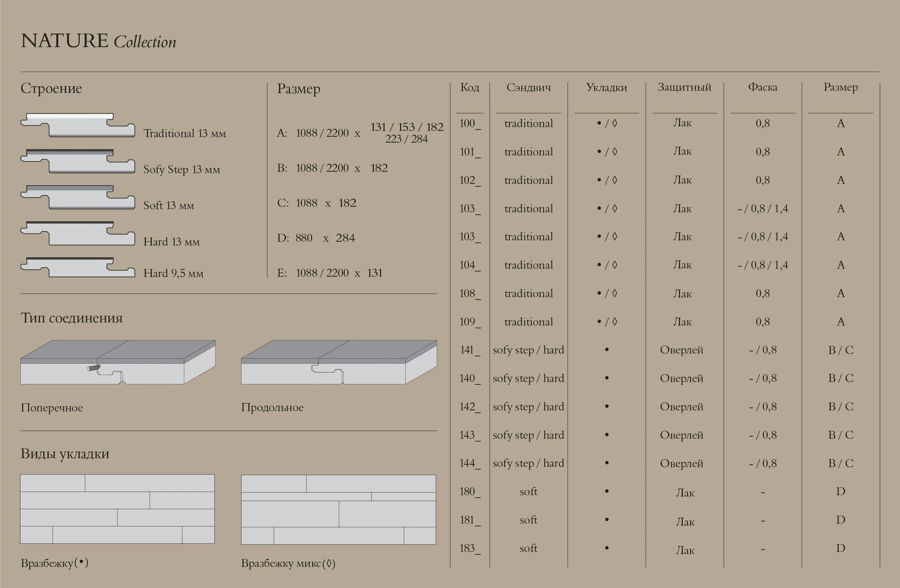Click the size line 'B: 1088 / 2200 x 182'
This screenshot has width=900, height=588.
333,168
